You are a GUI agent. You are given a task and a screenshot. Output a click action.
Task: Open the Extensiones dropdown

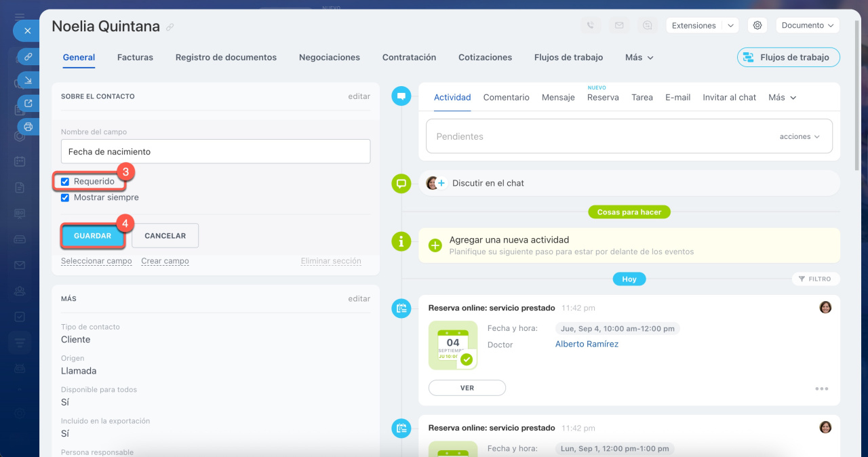702,26
